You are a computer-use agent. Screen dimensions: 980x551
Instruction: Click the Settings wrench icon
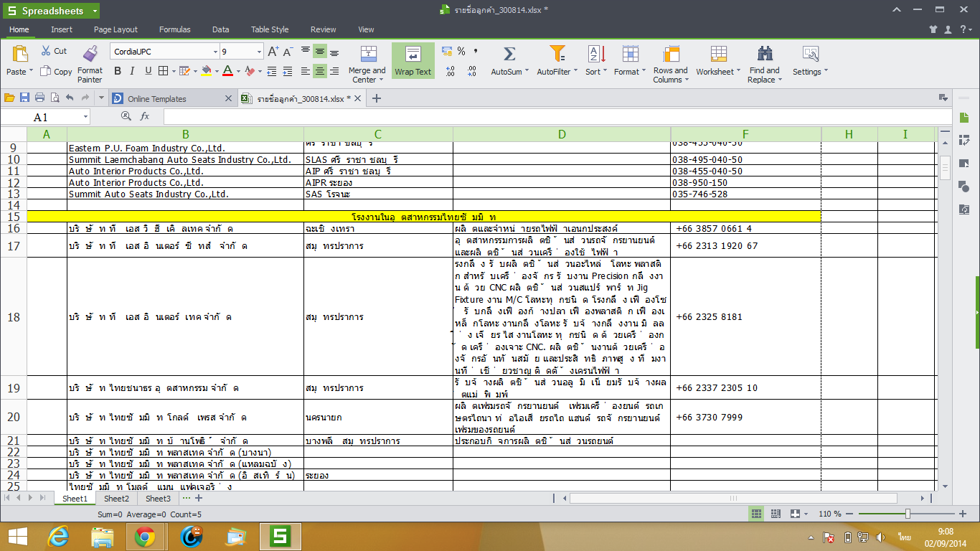[811, 54]
